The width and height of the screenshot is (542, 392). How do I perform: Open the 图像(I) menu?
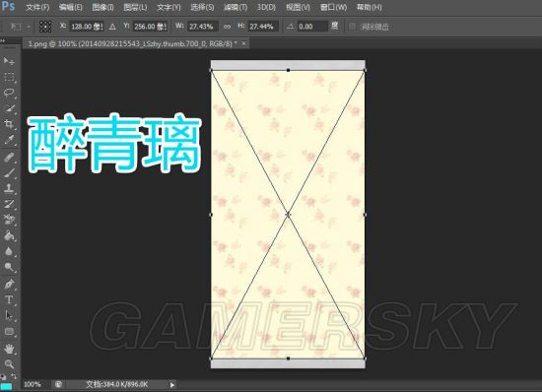[x=102, y=7]
